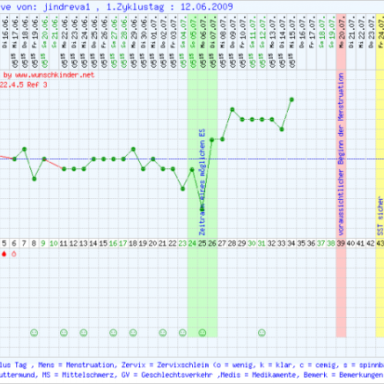Click the filled red menstruation drop on day 5
Image resolution: width=384 pixels, height=384 pixels.
pyautogui.click(x=4, y=254)
